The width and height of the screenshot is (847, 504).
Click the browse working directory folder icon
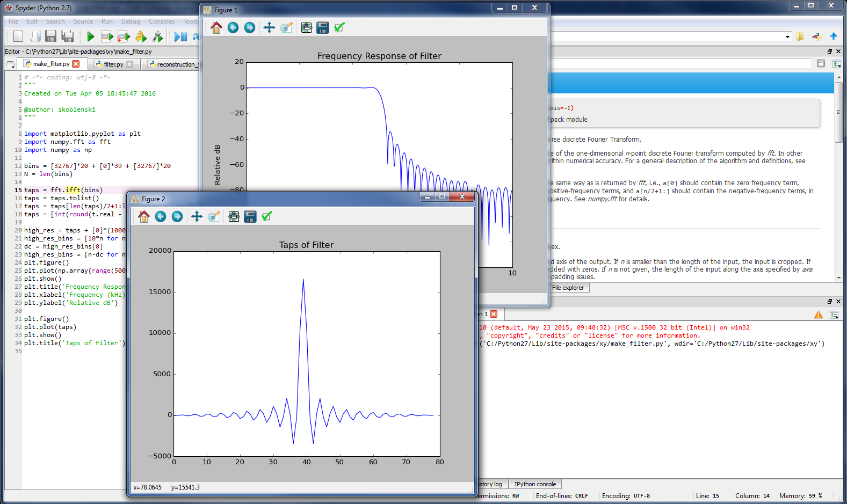tap(800, 36)
